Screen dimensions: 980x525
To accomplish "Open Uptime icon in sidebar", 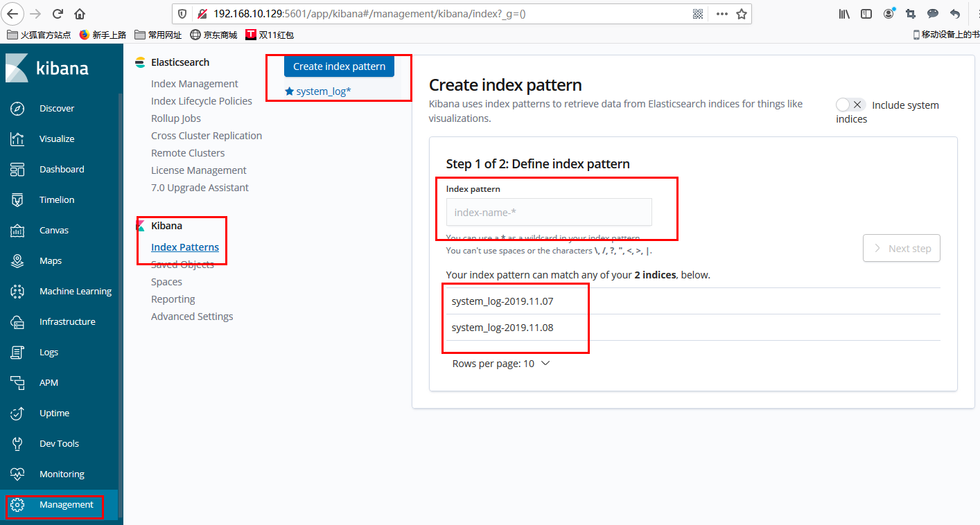I will [x=18, y=413].
